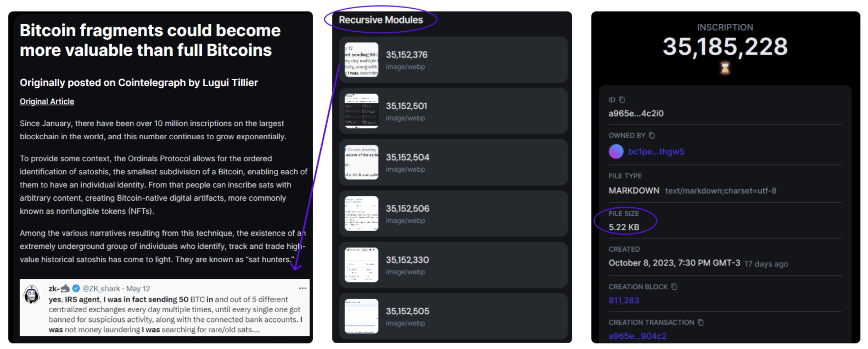Click the hourglass icon under inscription number
The image size is (868, 349).
coord(725,68)
